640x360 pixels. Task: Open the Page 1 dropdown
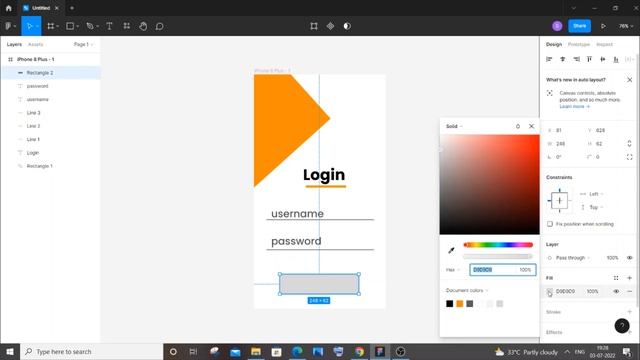coord(83,44)
